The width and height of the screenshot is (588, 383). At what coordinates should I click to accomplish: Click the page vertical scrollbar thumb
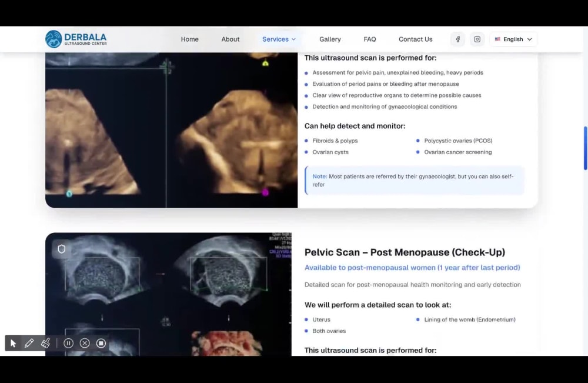[586, 148]
